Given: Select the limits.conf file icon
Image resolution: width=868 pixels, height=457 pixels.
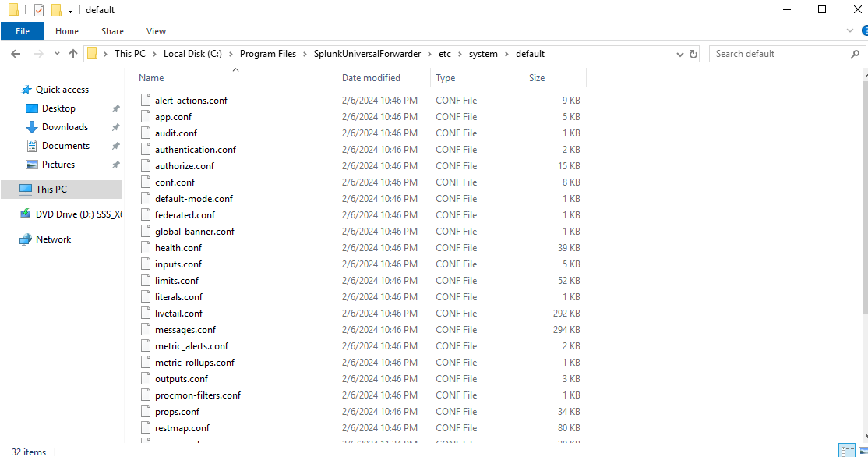Looking at the screenshot, I should [x=146, y=280].
